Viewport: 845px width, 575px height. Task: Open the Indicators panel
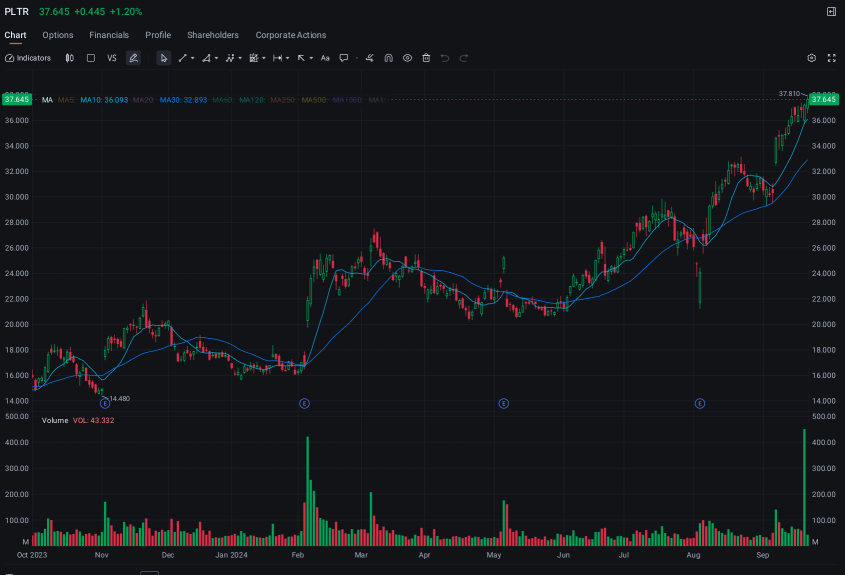(x=28, y=58)
